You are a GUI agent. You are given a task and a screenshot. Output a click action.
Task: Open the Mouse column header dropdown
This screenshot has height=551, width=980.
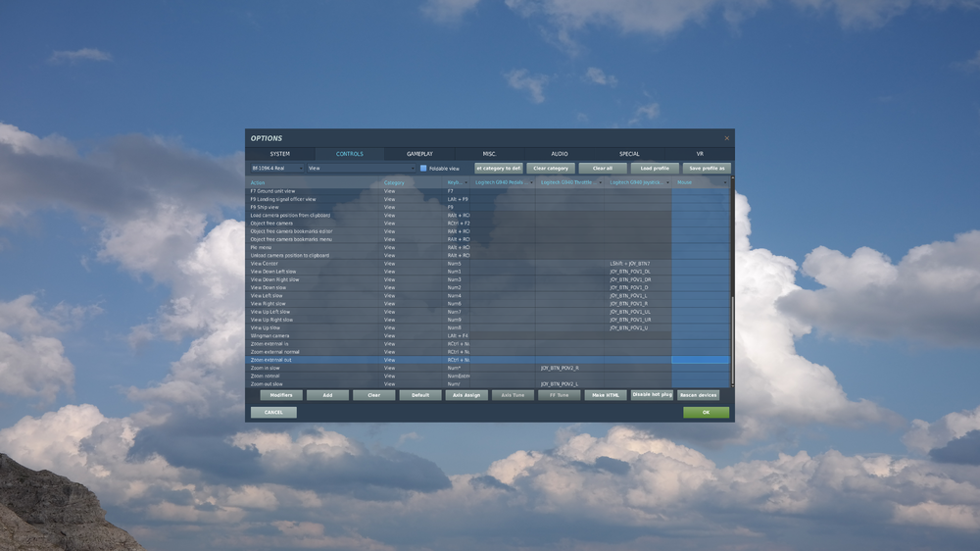click(x=725, y=182)
